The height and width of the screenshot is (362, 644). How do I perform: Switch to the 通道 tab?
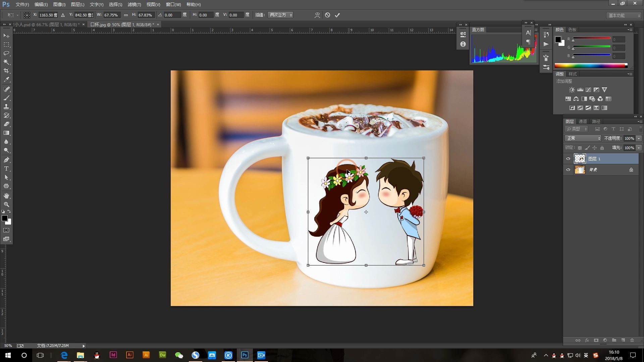point(583,121)
